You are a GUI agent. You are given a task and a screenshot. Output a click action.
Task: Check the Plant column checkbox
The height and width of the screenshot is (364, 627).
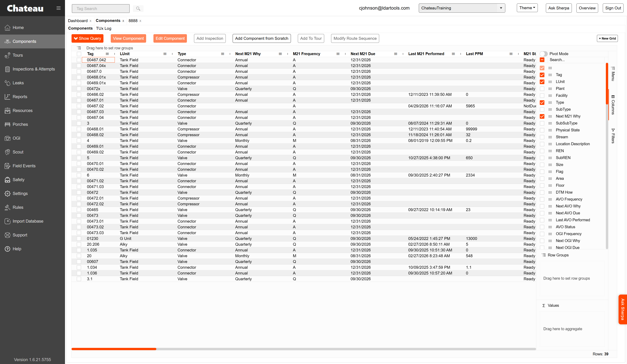click(542, 89)
